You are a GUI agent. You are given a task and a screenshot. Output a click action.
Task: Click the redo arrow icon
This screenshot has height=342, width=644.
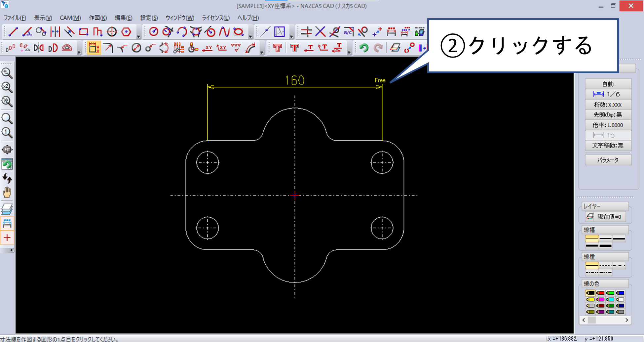coord(378,48)
